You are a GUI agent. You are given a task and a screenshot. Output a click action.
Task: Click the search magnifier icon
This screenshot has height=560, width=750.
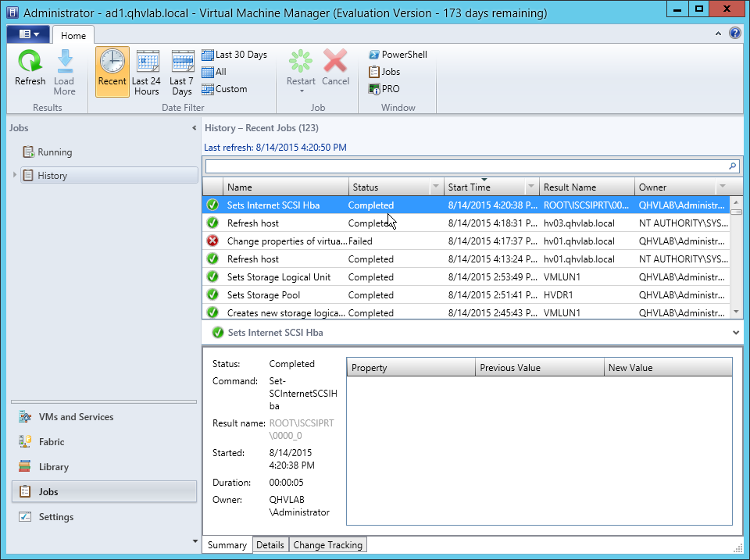[x=732, y=166]
